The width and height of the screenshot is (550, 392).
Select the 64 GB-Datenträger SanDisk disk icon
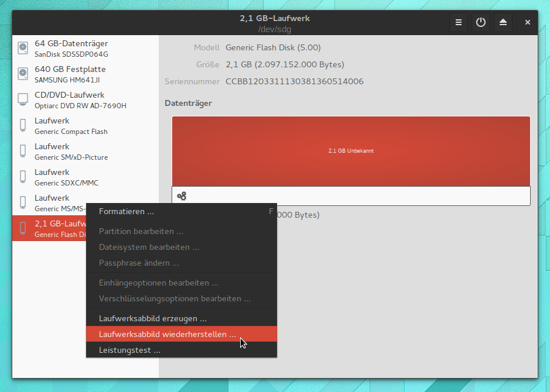(23, 48)
